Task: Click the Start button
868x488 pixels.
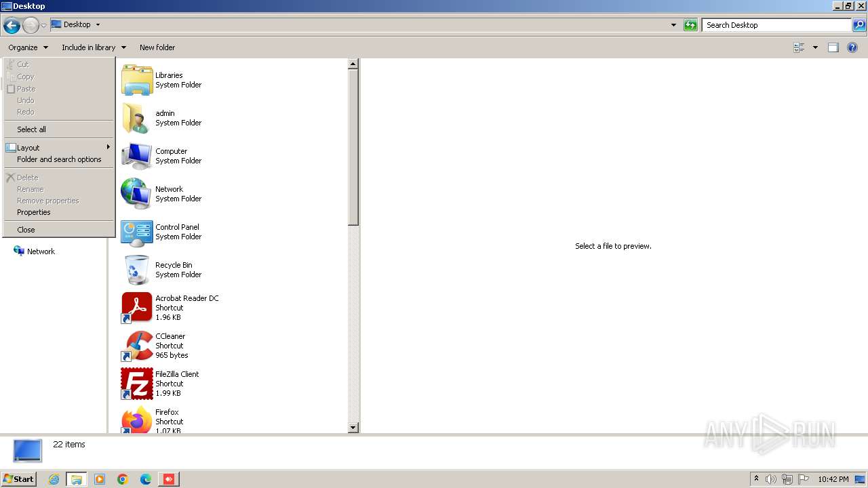Action: [x=18, y=479]
